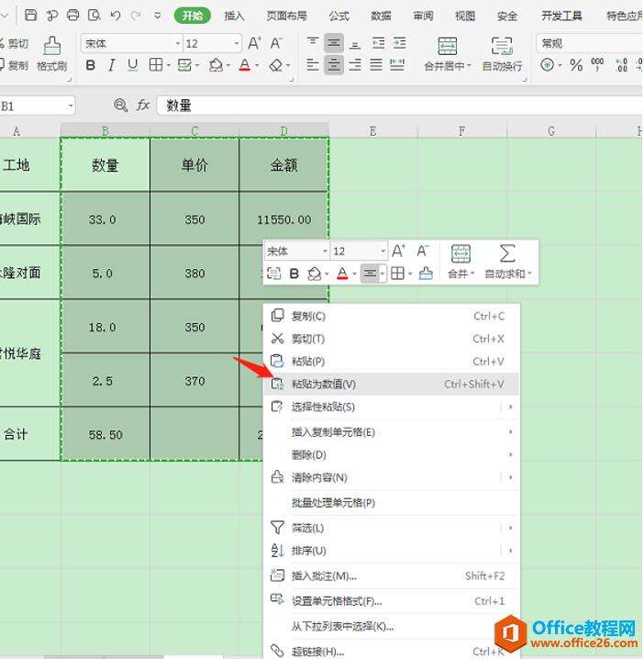Click the save icon in quick access bar
The image size is (644, 659).
pos(30,16)
